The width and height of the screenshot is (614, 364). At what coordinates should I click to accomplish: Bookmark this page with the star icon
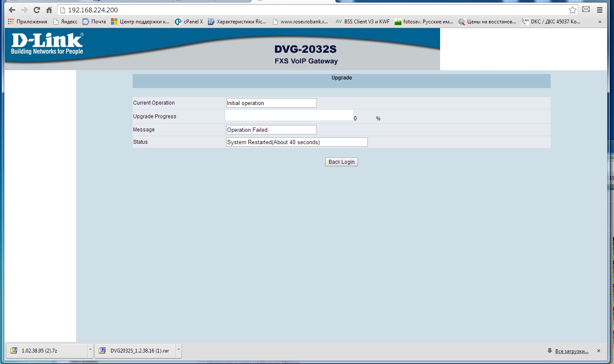click(x=573, y=10)
